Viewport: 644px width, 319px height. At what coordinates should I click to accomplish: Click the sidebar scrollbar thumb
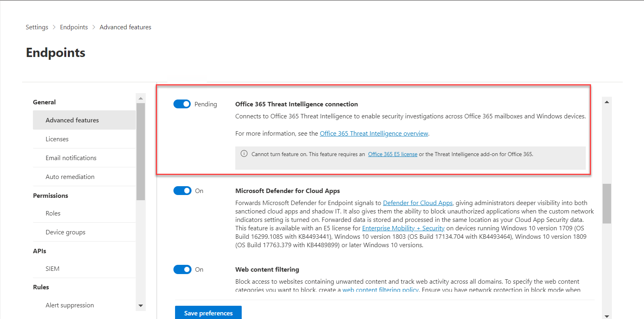(x=141, y=152)
